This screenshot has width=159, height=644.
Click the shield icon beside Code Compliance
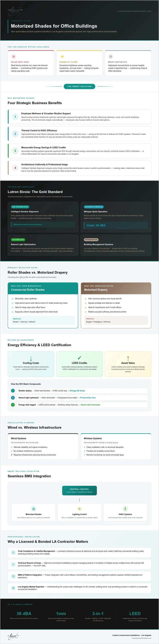[13, 553]
